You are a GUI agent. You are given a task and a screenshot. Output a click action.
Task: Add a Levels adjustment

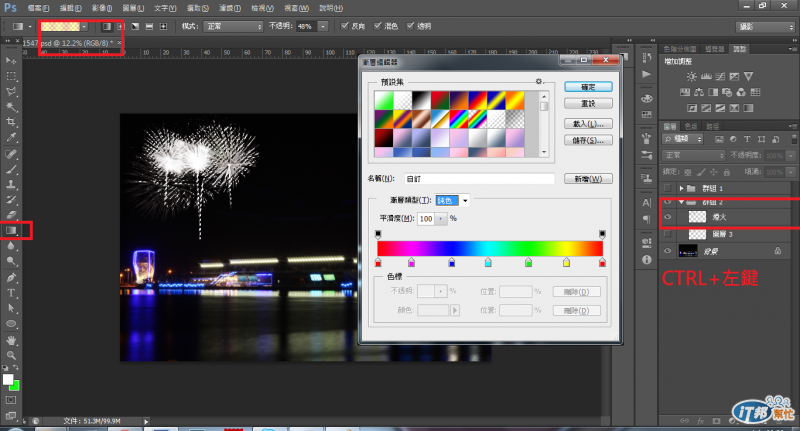pos(706,77)
